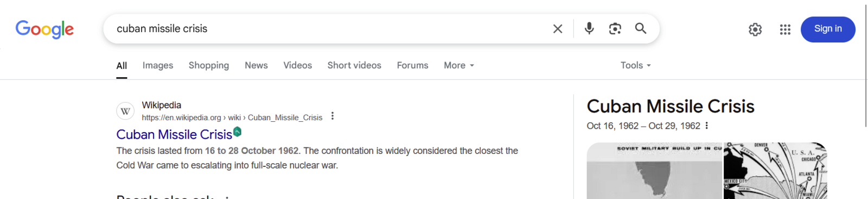The image size is (868, 199).
Task: Open Quick settings gear icon
Action: coord(755,29)
